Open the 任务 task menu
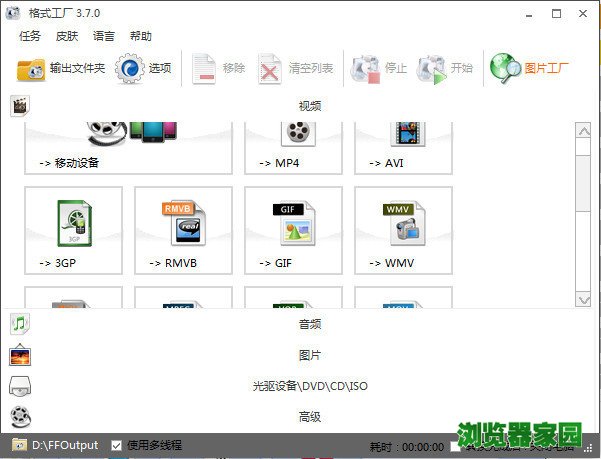 (30, 36)
